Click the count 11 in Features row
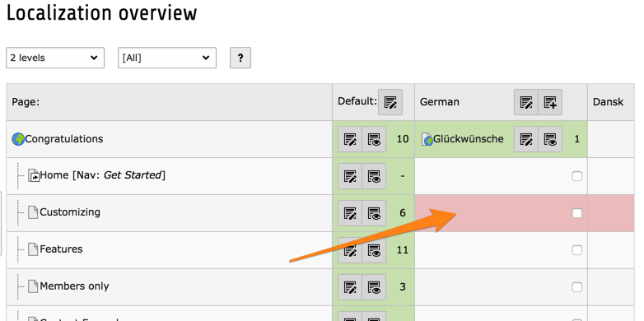 pyautogui.click(x=403, y=249)
